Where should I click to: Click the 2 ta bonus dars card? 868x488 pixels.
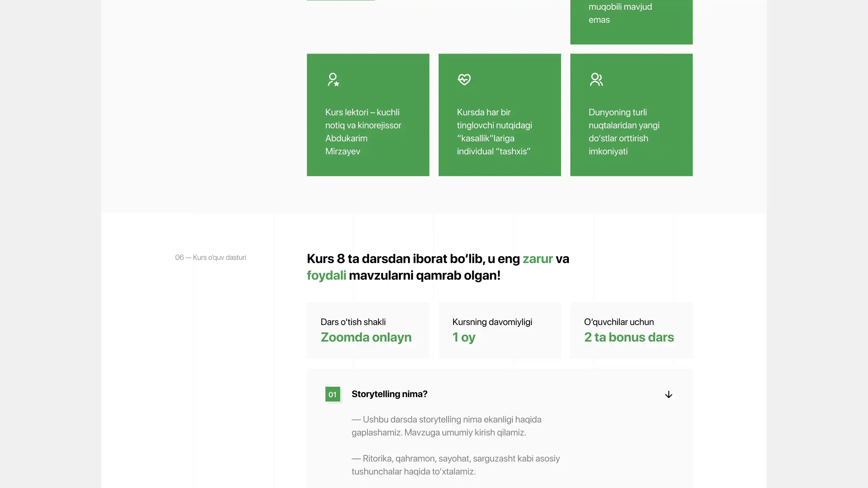point(631,330)
